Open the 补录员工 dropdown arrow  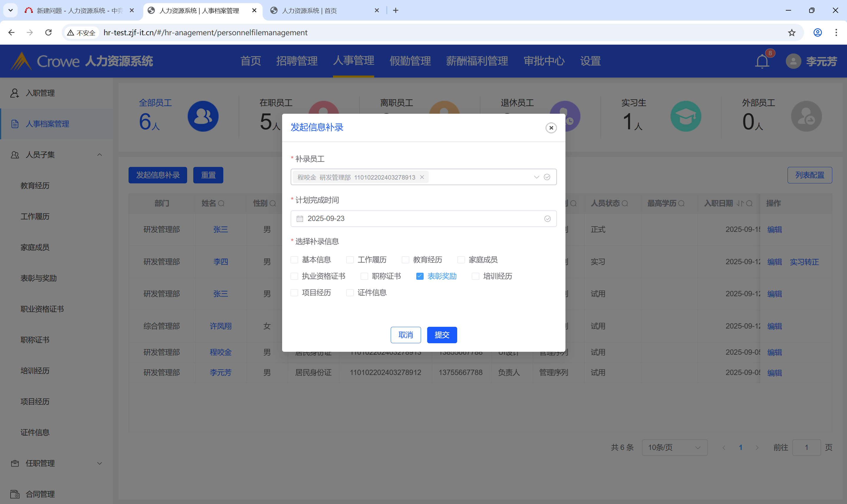pyautogui.click(x=536, y=177)
